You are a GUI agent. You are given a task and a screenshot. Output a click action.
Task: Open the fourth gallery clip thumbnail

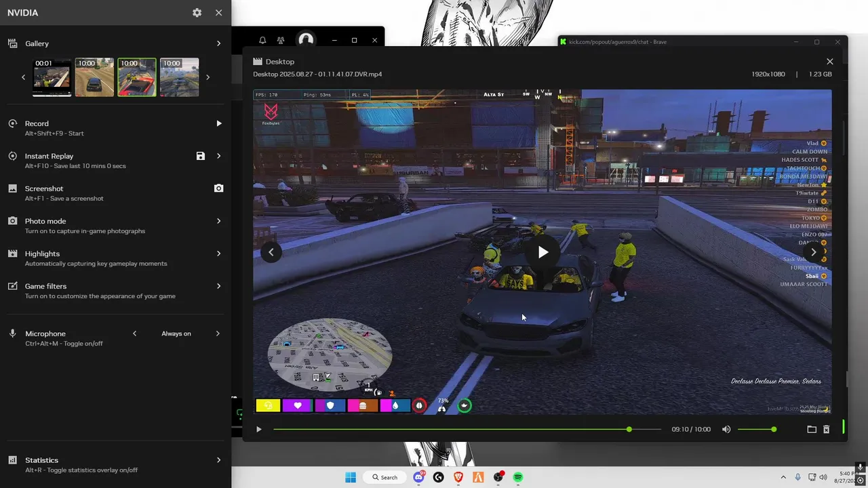(180, 77)
